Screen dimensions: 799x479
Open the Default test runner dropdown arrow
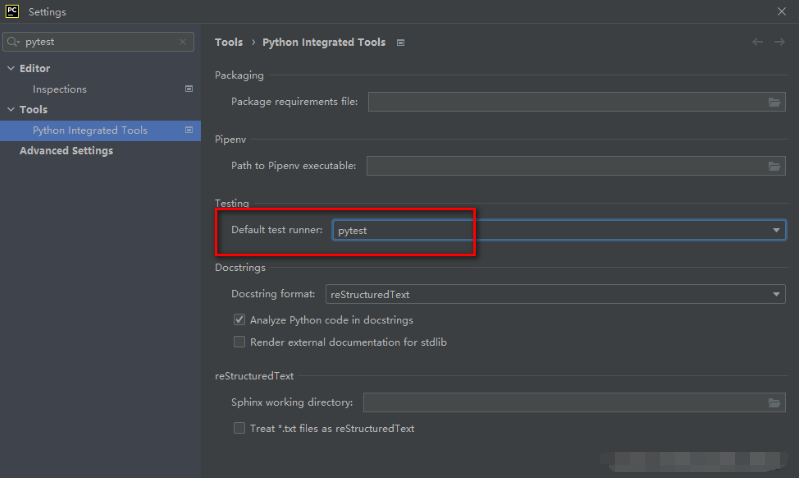click(776, 230)
